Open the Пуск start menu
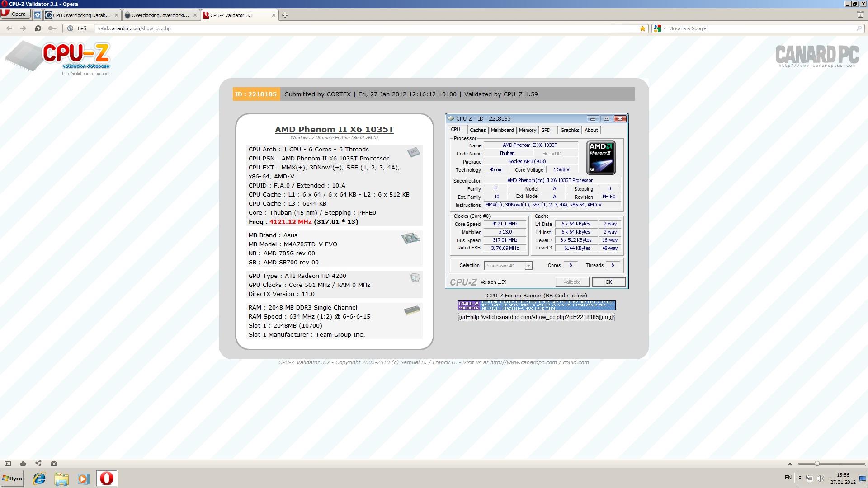Viewport: 868px width, 488px height. tap(12, 479)
